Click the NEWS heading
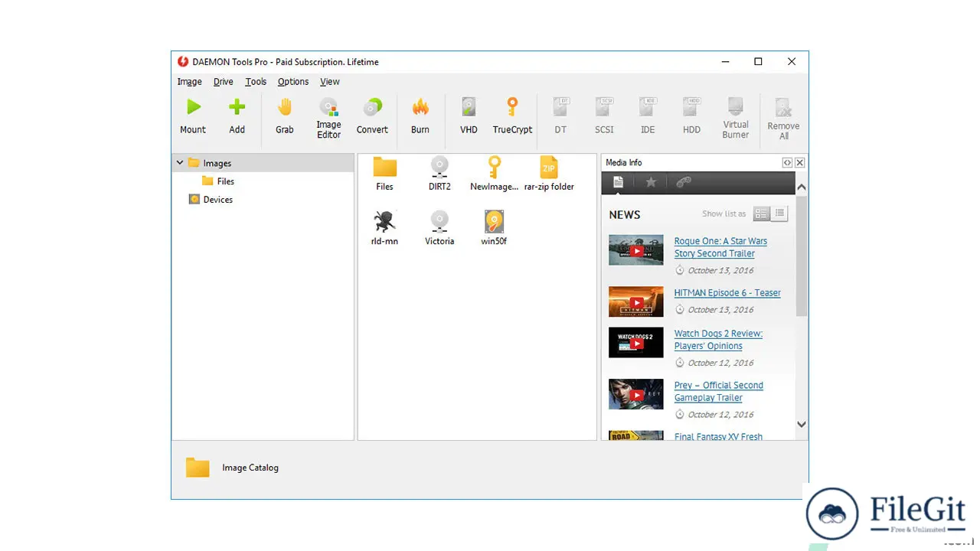The image size is (980, 551). click(625, 215)
